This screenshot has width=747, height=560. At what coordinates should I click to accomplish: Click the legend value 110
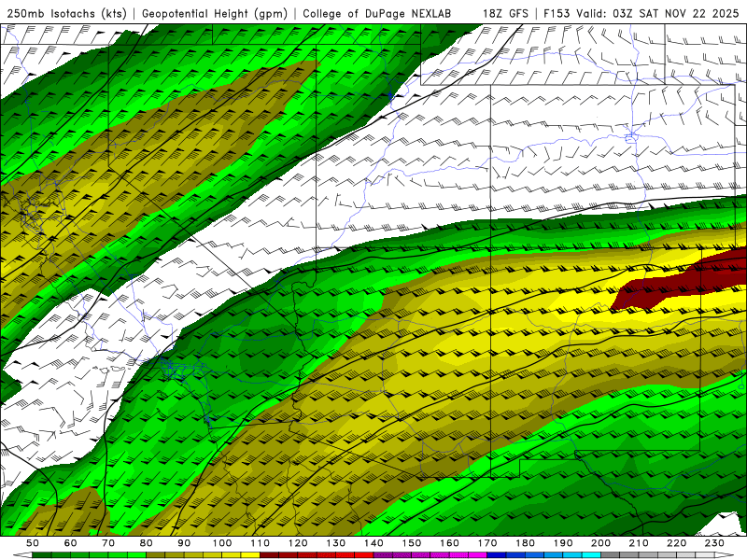[261, 543]
